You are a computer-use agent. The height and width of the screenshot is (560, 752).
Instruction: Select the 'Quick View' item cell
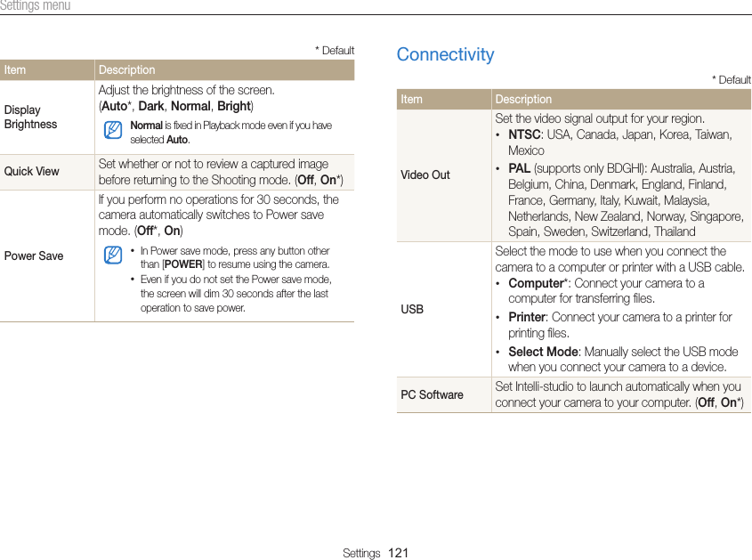click(x=47, y=172)
